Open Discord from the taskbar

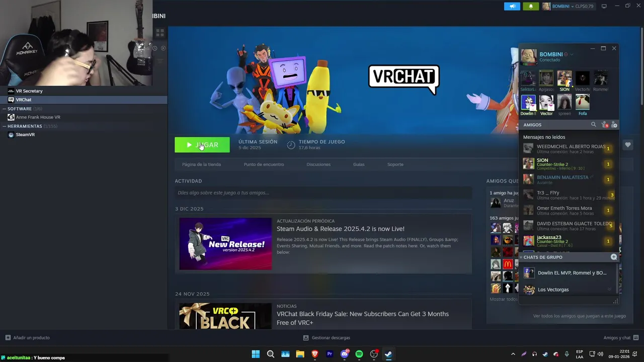(x=345, y=354)
